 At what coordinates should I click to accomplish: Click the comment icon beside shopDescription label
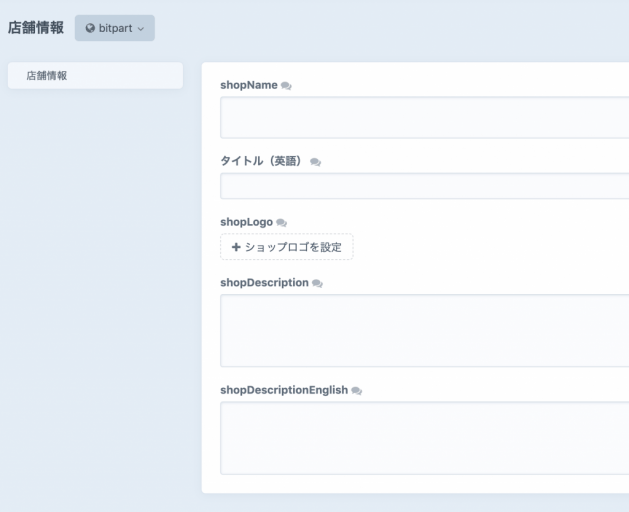[x=318, y=283]
